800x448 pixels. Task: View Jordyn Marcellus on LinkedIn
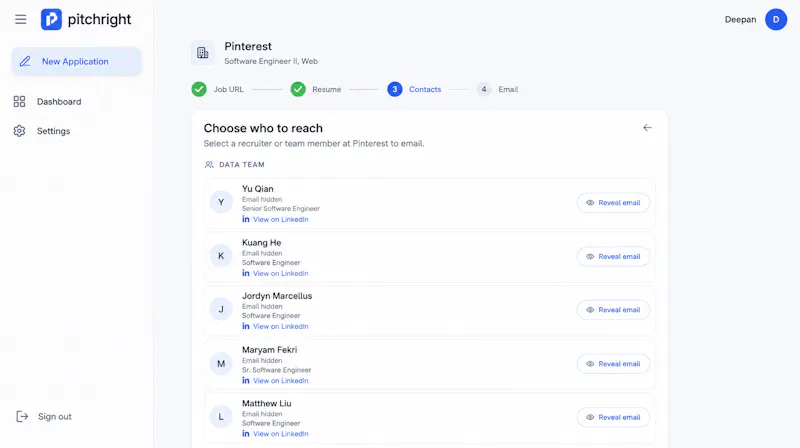(281, 327)
